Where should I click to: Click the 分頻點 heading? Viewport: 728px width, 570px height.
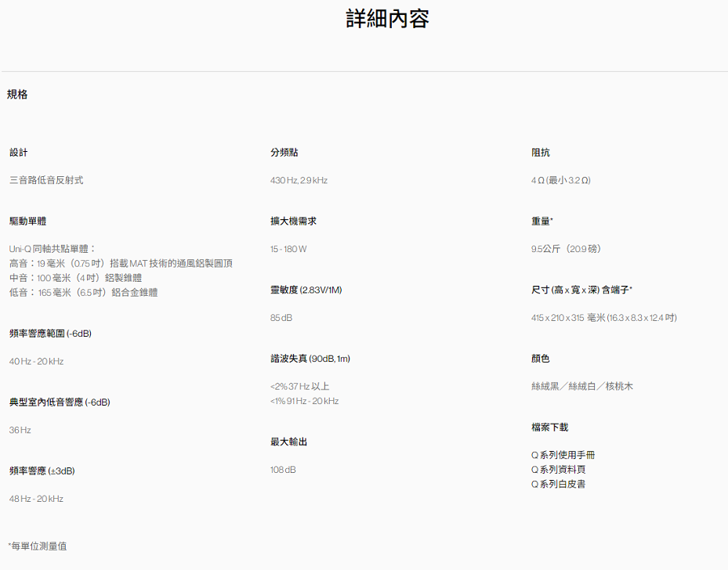coord(284,153)
